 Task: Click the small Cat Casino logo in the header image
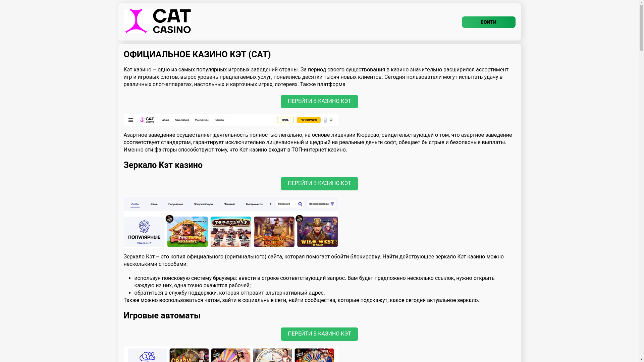coord(147,120)
